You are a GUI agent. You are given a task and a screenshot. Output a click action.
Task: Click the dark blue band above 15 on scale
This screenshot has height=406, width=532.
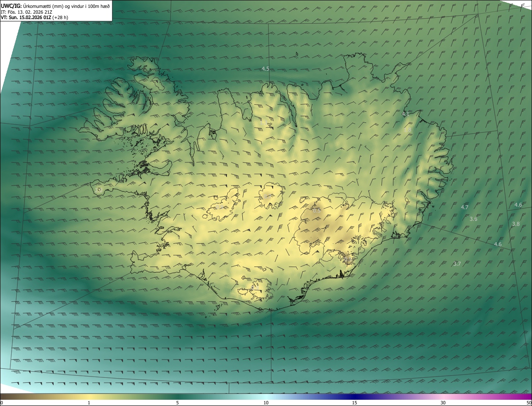point(355,396)
